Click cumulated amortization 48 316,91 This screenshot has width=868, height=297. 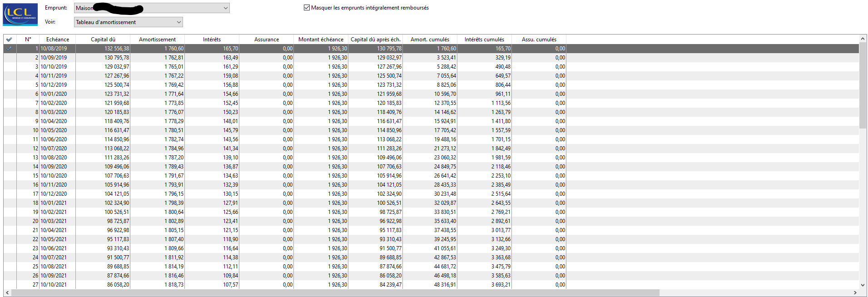tap(445, 285)
